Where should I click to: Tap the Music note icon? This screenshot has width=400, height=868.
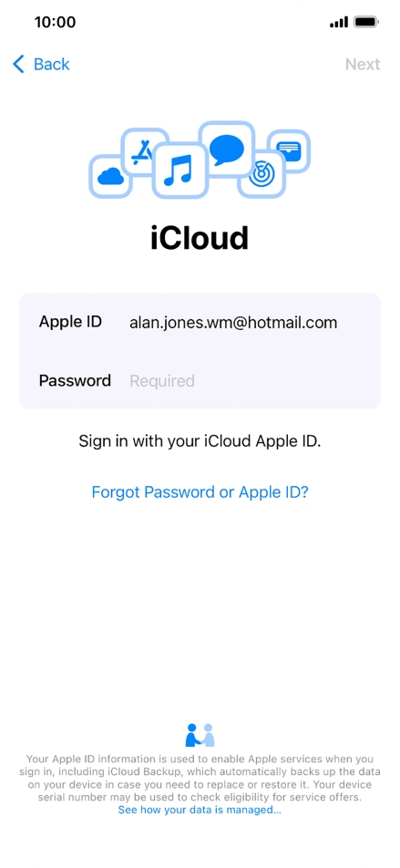coord(179,170)
